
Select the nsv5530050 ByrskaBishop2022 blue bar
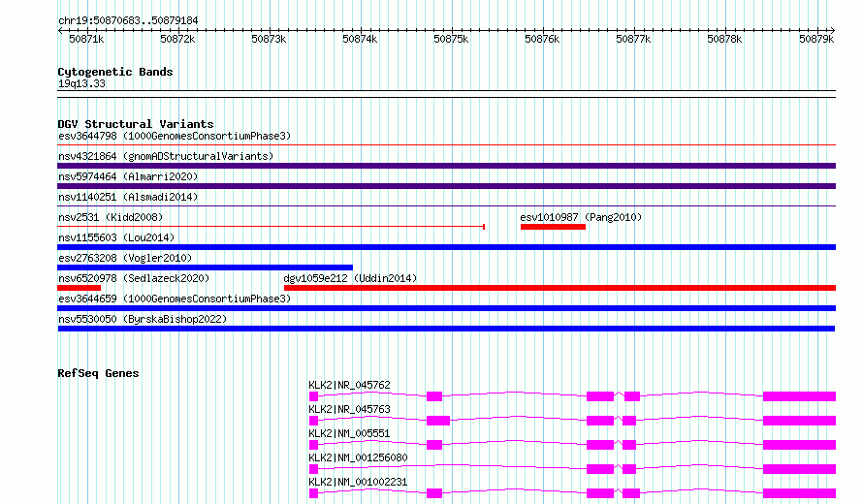[446, 329]
